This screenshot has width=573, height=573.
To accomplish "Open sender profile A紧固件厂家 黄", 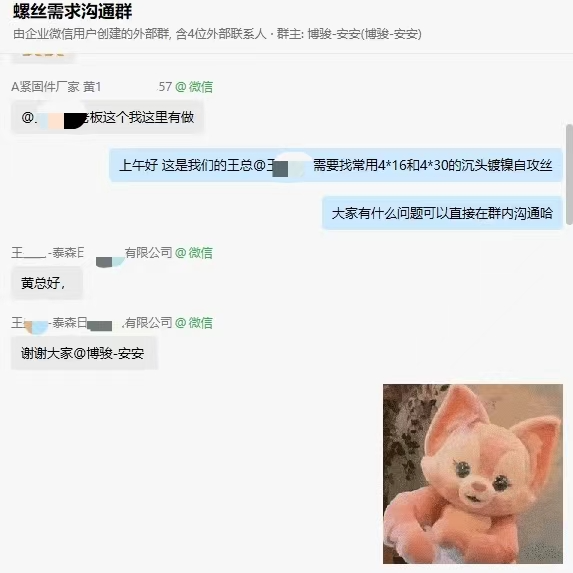I will [56, 87].
